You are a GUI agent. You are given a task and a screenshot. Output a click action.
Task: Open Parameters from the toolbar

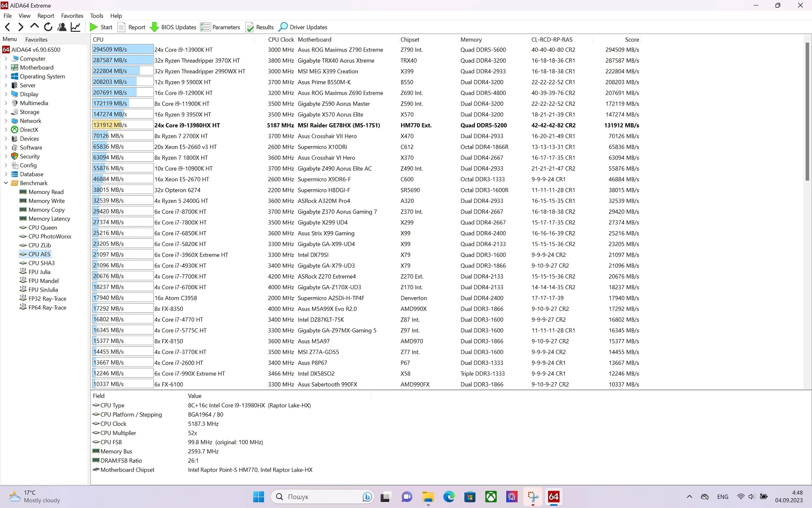coord(220,27)
